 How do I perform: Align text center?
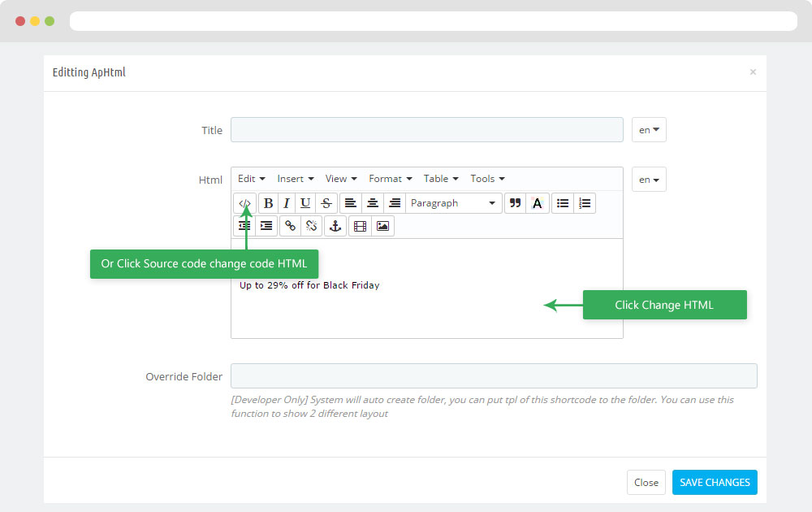373,203
